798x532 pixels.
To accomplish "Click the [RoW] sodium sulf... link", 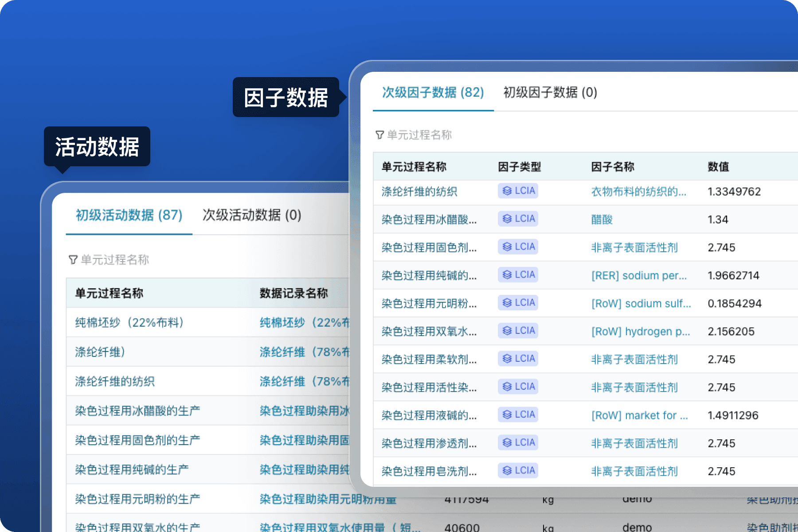I will point(640,303).
